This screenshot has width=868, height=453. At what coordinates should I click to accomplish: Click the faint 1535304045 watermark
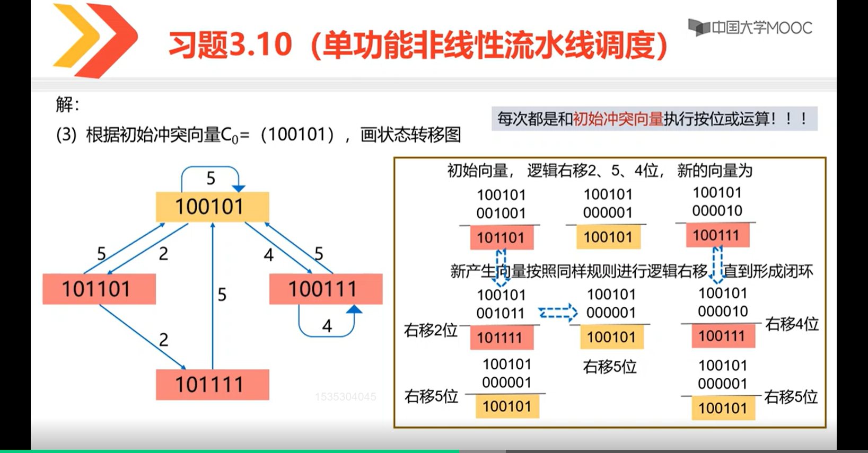[x=345, y=396]
